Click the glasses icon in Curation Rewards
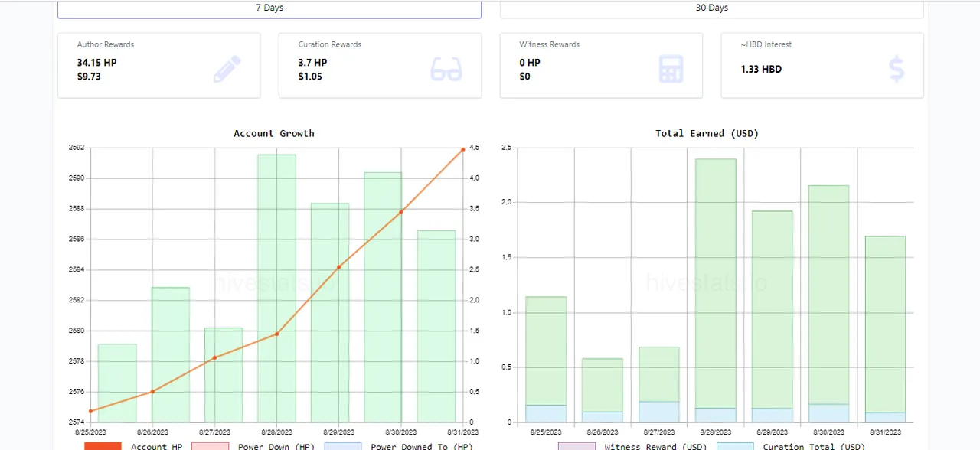This screenshot has width=980, height=450. 446,70
